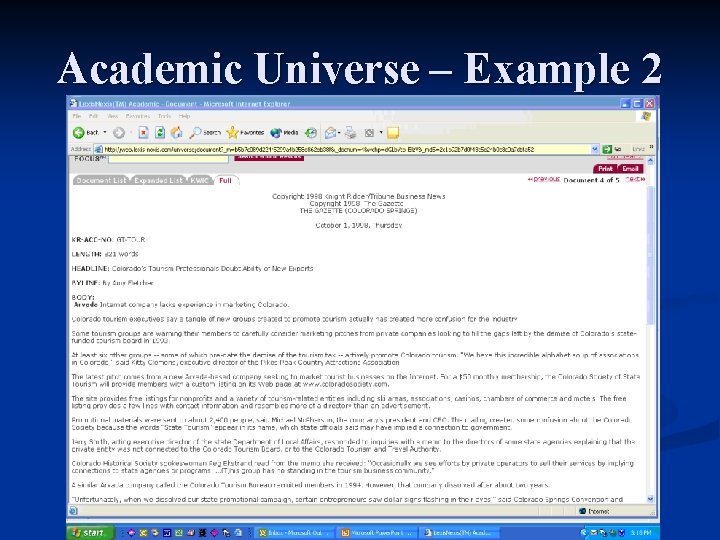Open the address bar URL dropdown
This screenshot has width=720, height=540.
pos(595,149)
